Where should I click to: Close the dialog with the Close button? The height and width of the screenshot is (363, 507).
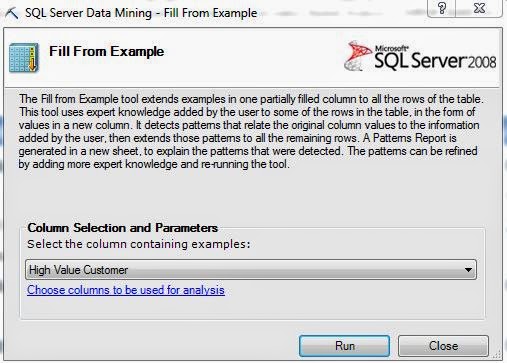click(x=443, y=346)
